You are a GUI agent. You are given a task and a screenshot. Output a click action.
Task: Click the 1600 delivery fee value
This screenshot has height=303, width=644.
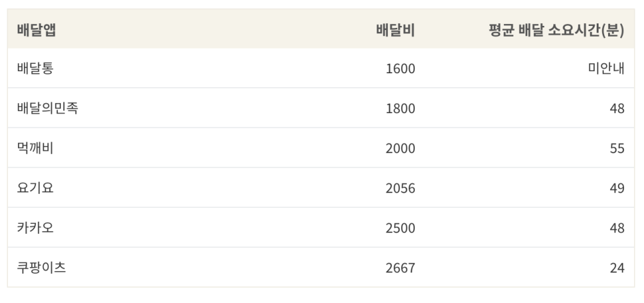[x=401, y=69]
